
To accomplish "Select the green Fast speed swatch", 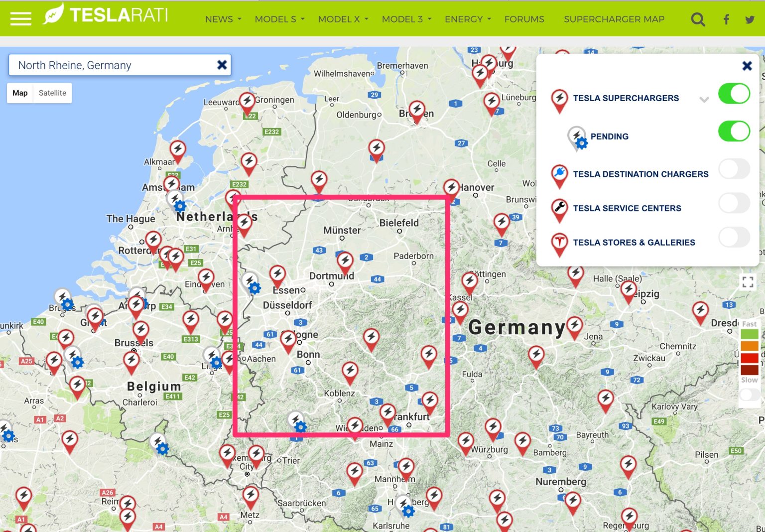I will pyautogui.click(x=749, y=334).
